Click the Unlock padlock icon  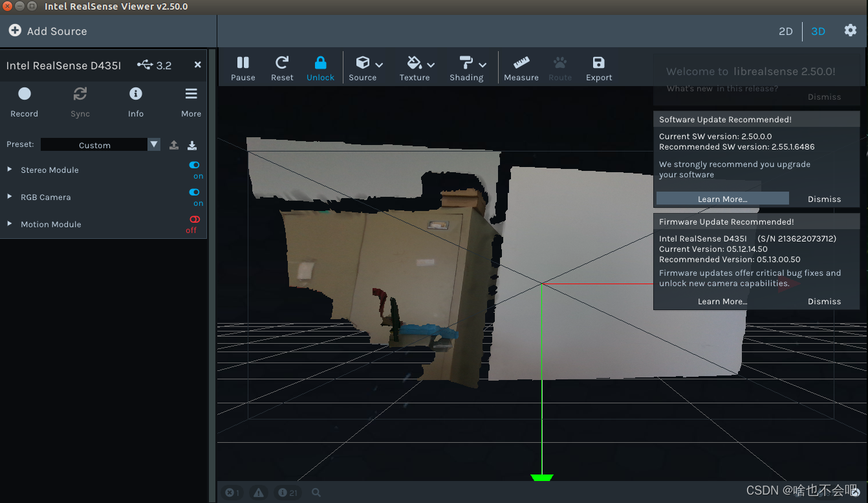pos(320,62)
